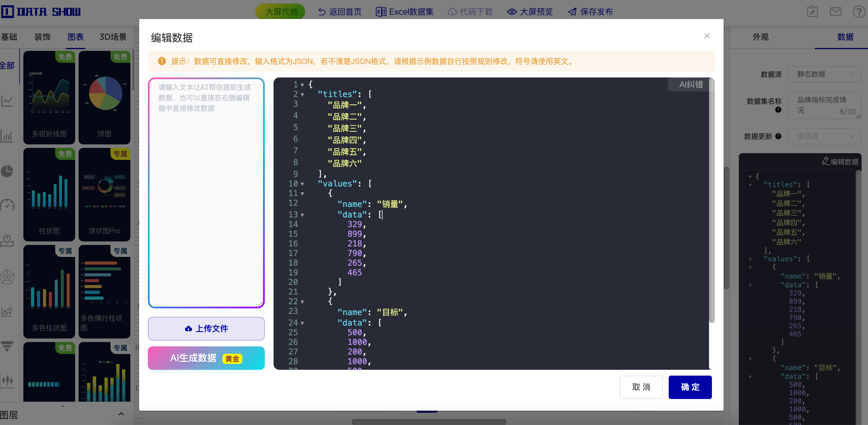Viewport: 868px width, 425px height.
Task: Collapse the "values" array fold arrow at line 10
Action: click(x=302, y=184)
